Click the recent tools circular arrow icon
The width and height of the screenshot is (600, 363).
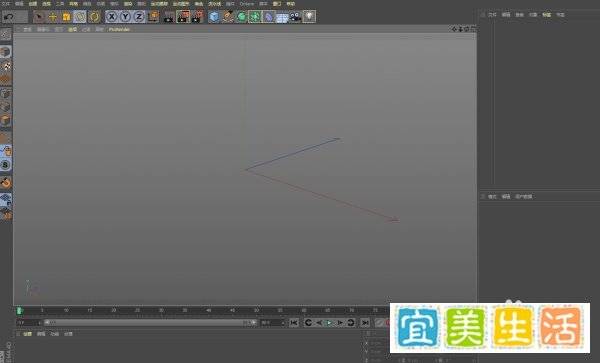pos(94,17)
